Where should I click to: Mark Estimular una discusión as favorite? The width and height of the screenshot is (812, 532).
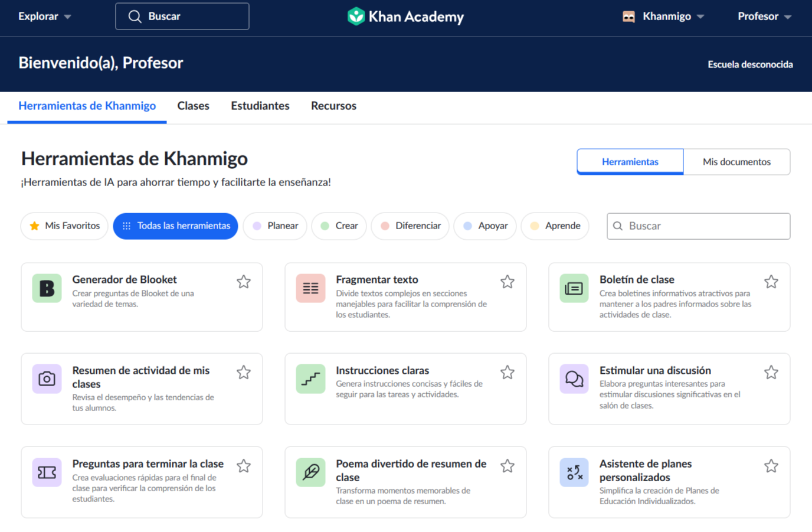(x=771, y=372)
